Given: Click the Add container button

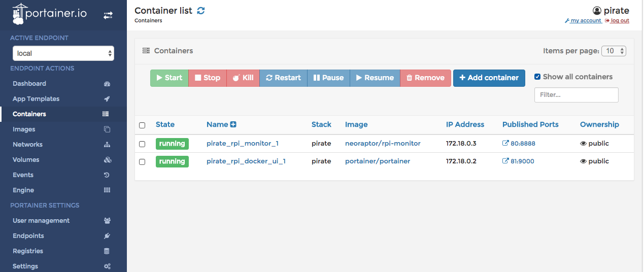Looking at the screenshot, I should (x=489, y=78).
